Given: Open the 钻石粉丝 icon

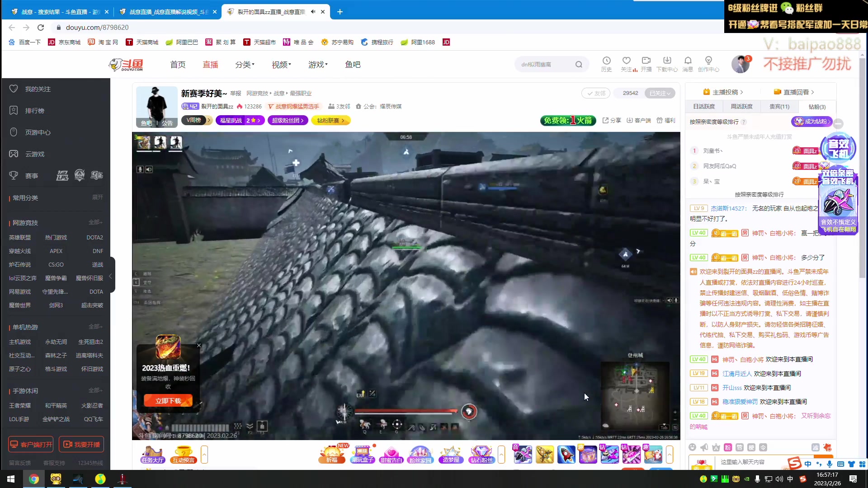Looking at the screenshot, I should [x=481, y=455].
